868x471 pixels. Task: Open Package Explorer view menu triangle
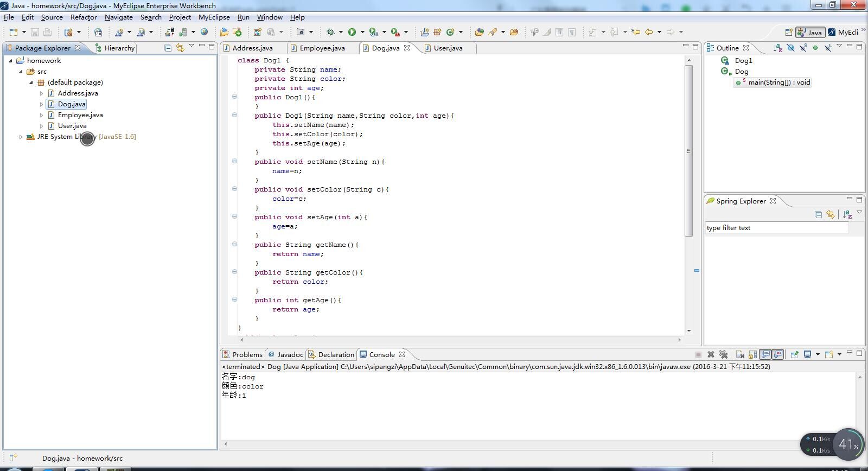point(192,46)
